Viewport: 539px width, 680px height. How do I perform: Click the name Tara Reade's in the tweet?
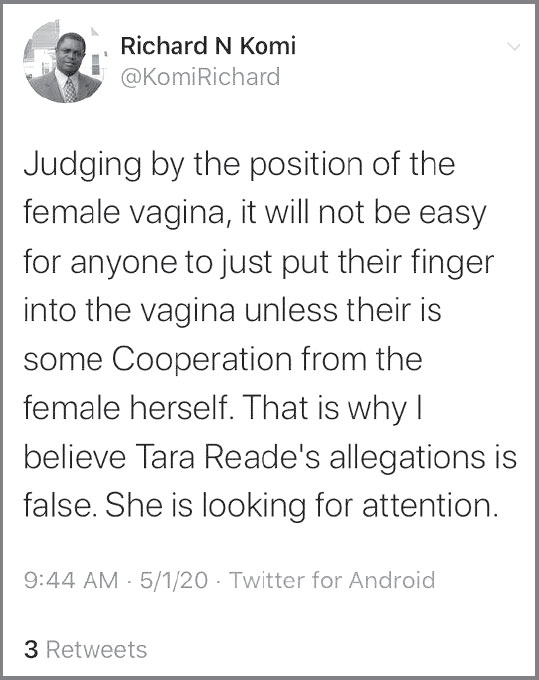point(228,457)
